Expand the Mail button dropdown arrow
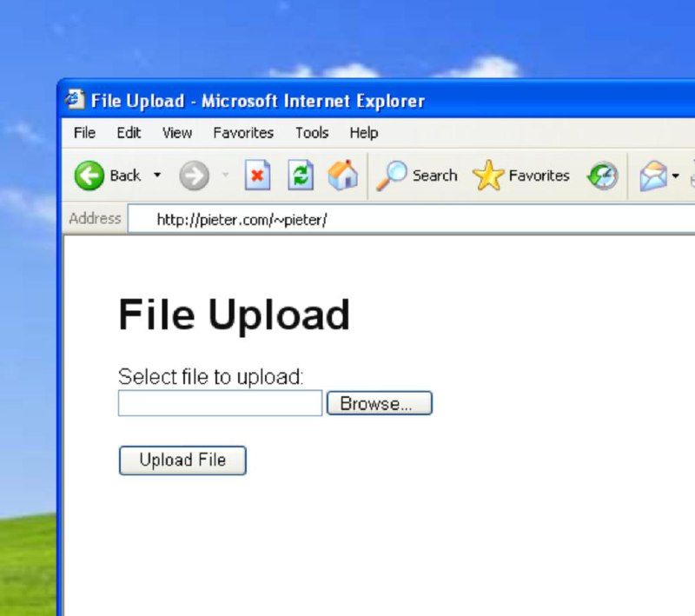The height and width of the screenshot is (616, 695). click(676, 176)
